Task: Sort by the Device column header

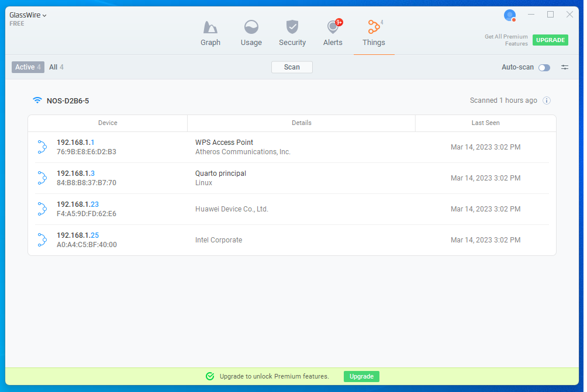Action: pos(108,123)
